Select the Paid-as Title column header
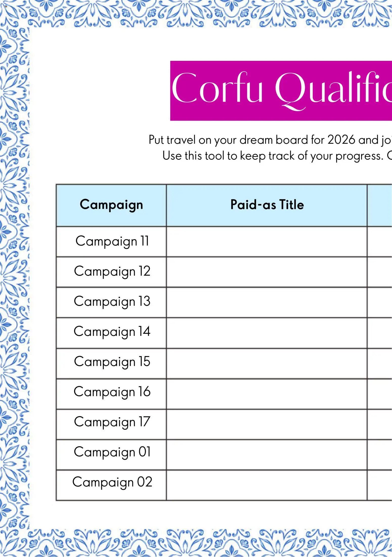The height and width of the screenshot is (557, 392). click(267, 205)
